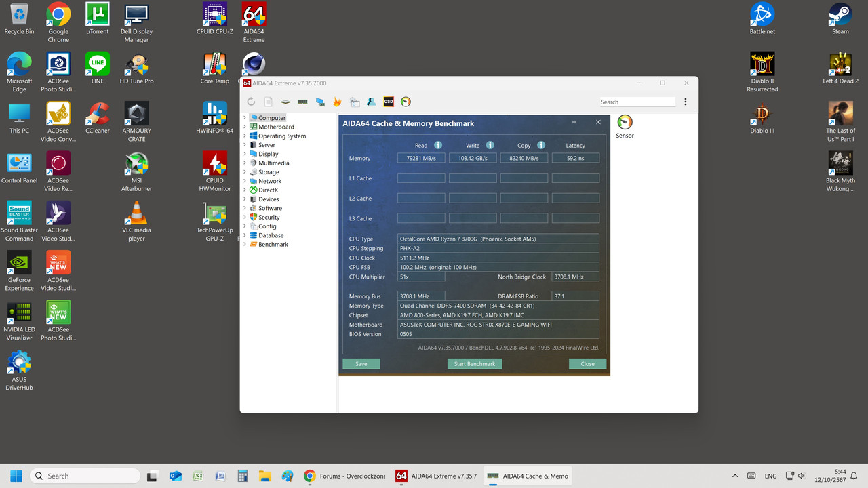Click the Copy info icon

[x=541, y=145]
